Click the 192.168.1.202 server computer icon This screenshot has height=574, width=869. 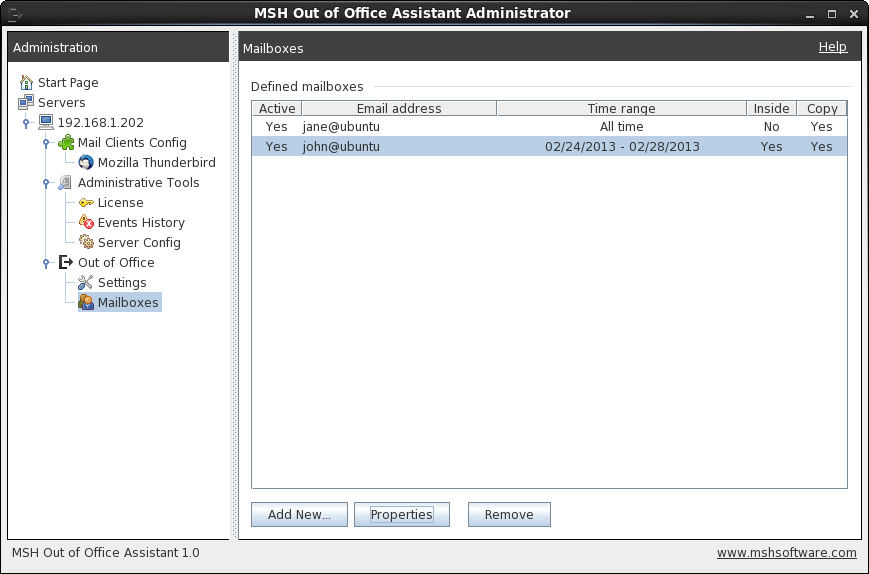click(46, 122)
